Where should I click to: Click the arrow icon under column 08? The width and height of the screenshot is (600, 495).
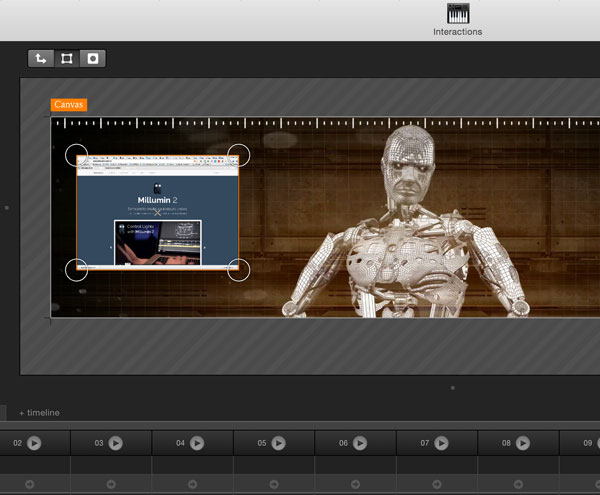[518, 484]
